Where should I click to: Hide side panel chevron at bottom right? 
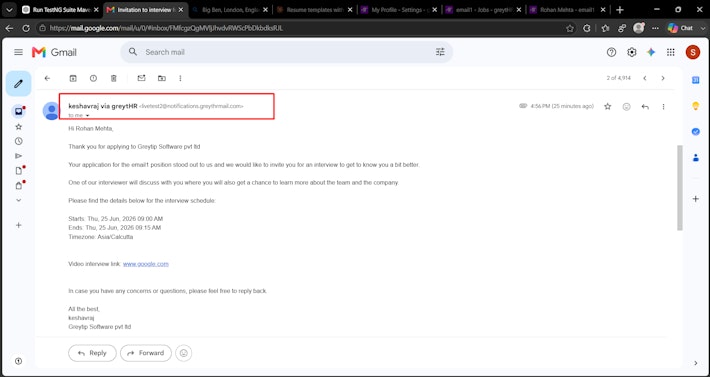696,363
